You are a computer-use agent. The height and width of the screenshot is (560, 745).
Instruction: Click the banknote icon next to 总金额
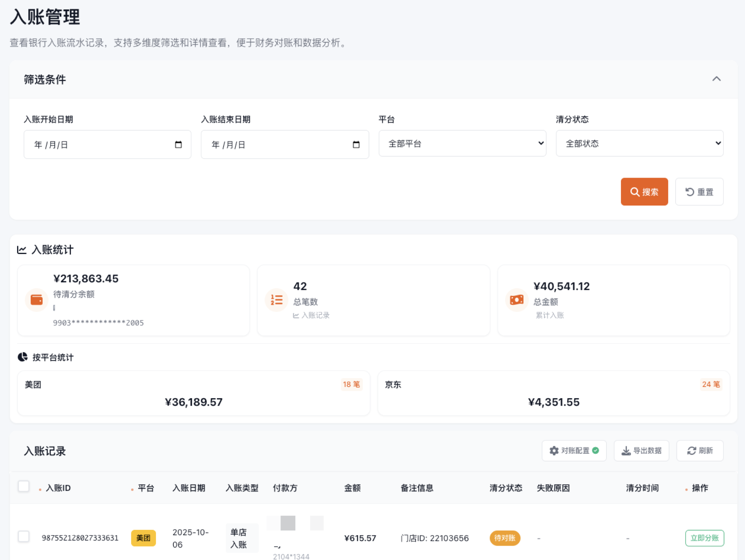pyautogui.click(x=516, y=300)
